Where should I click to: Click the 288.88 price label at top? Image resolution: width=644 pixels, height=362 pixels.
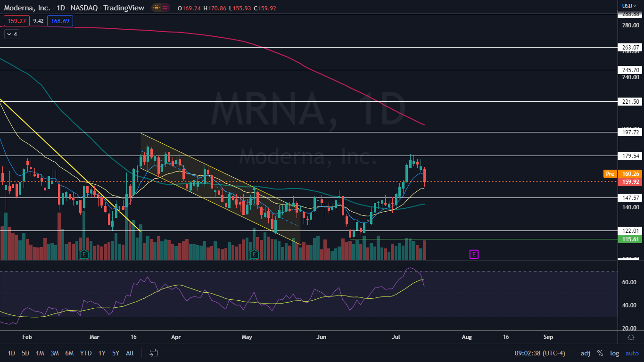pos(630,14)
